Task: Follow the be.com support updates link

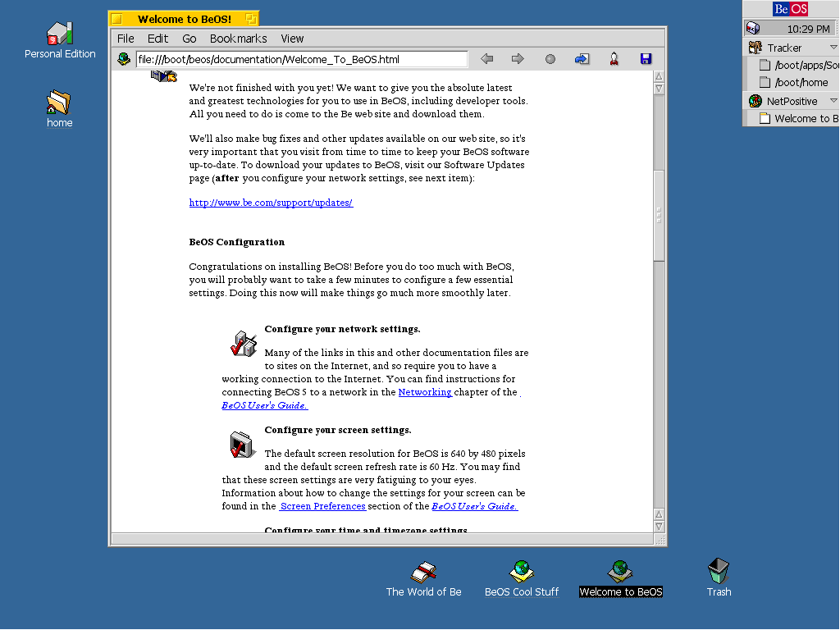Action: click(271, 203)
